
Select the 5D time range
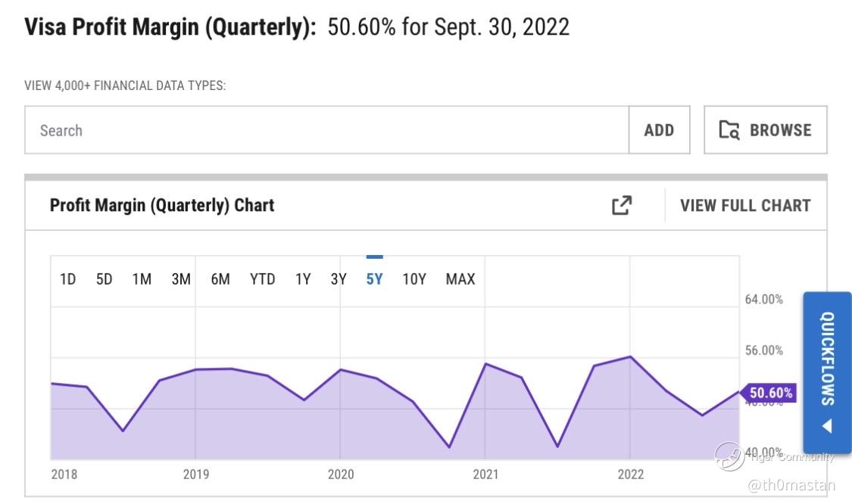click(105, 279)
